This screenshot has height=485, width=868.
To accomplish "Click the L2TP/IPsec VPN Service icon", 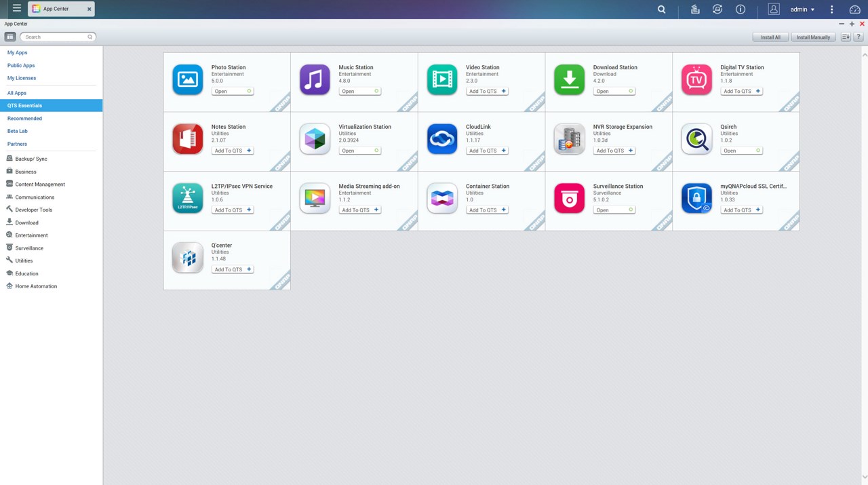I will pyautogui.click(x=188, y=198).
